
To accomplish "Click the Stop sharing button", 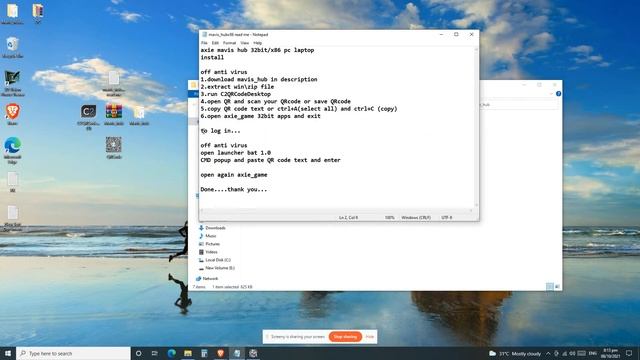I will 345,337.
